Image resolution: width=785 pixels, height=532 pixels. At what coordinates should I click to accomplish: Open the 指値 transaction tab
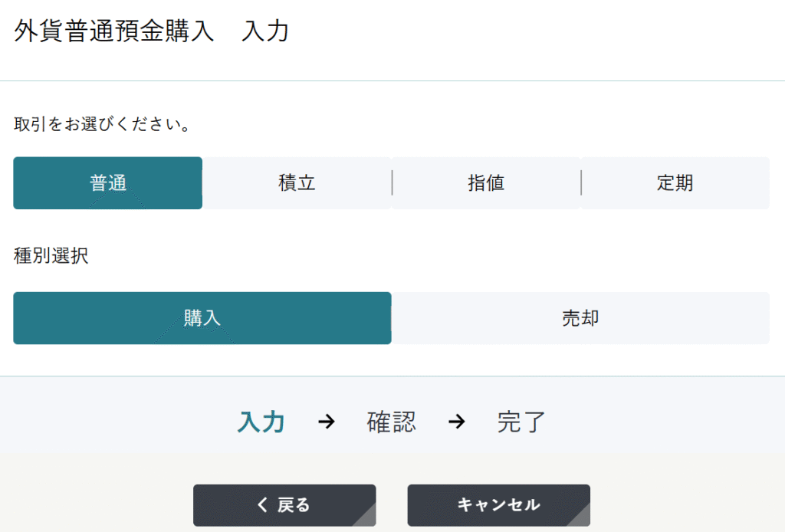click(486, 183)
